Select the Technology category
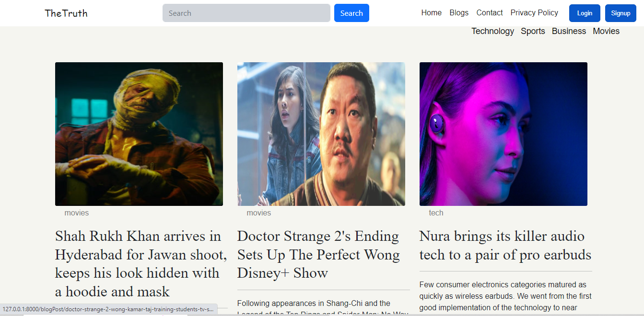 coord(492,31)
